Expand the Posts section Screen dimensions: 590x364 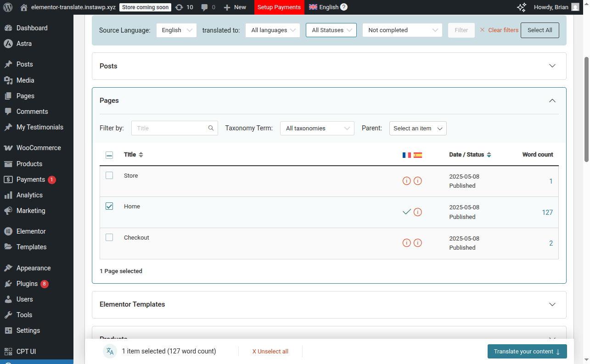point(329,66)
